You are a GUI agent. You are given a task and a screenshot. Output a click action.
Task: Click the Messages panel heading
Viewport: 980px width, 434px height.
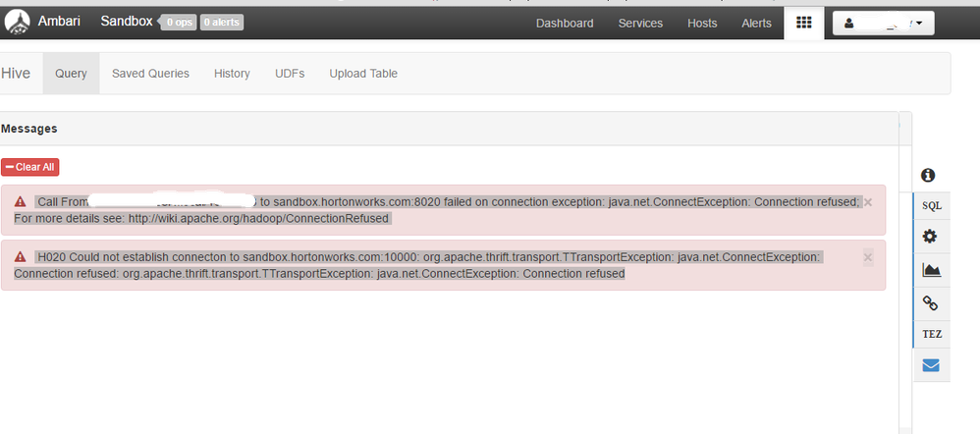[x=29, y=129]
